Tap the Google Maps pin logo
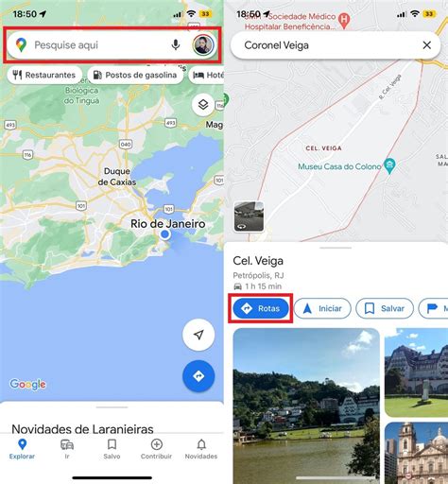The height and width of the screenshot is (484, 448). [21, 45]
